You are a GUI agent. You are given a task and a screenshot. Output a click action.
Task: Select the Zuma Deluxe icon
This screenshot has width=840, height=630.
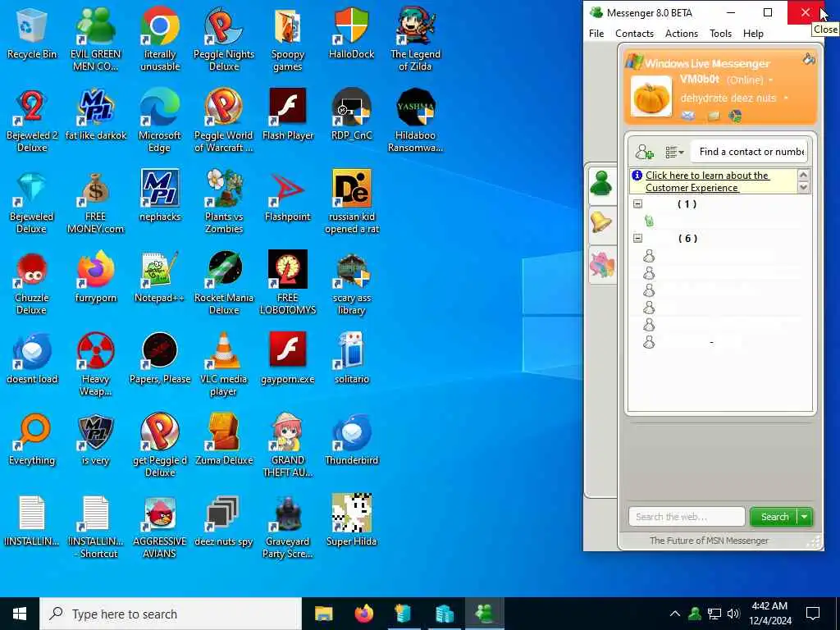(224, 440)
